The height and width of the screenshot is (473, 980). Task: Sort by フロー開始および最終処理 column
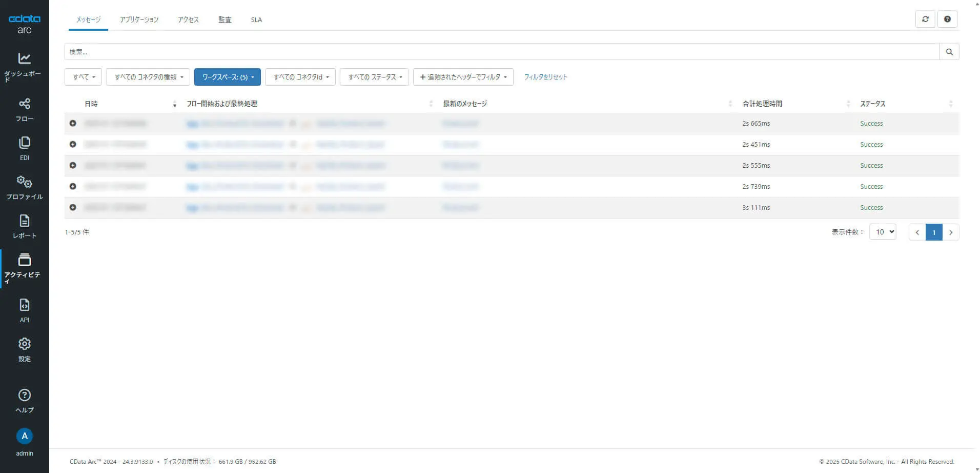click(x=310, y=104)
